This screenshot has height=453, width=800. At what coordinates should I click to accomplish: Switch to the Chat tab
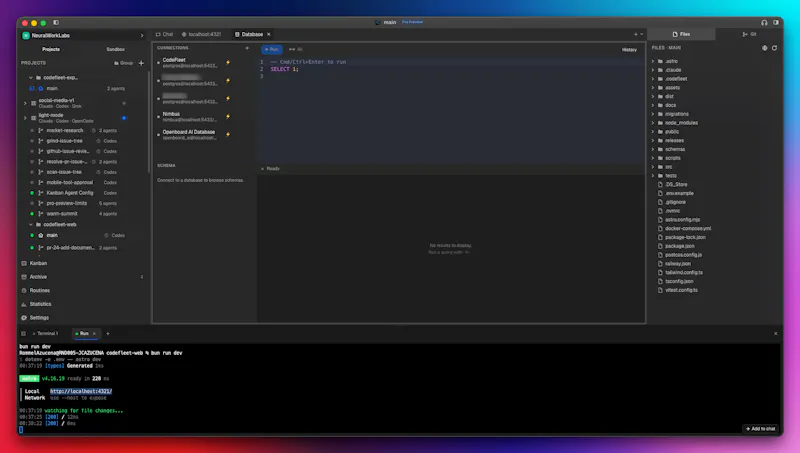pos(164,34)
